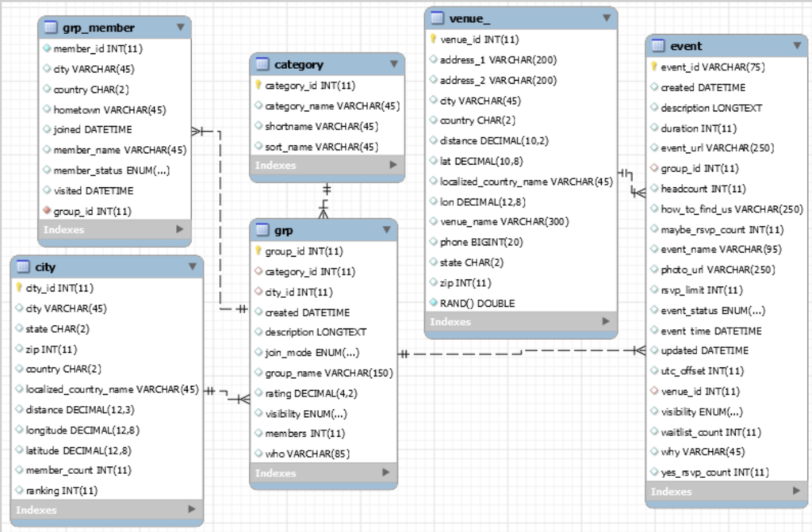Collapse the venue_ table using its header arrow
Image resolution: width=812 pixels, height=532 pixels.
607,18
